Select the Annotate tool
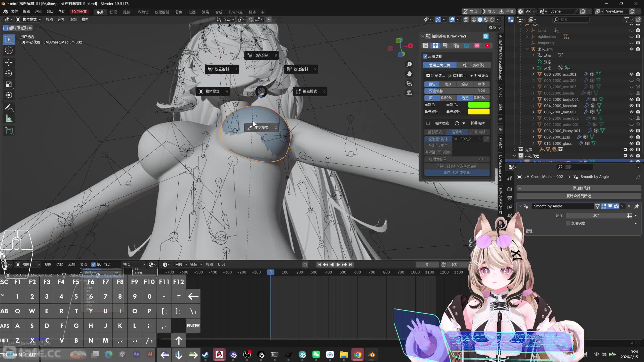This screenshot has height=362, width=644. coord(9,108)
